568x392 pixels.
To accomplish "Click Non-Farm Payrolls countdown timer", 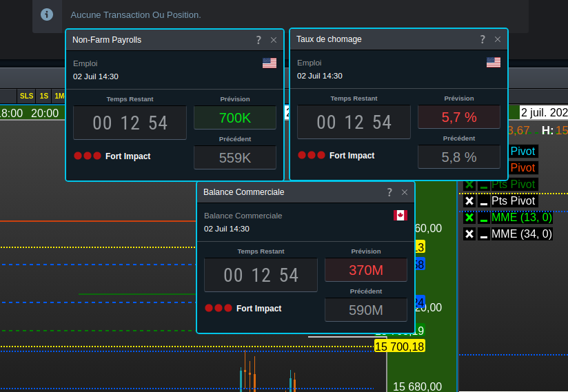I will click(x=130, y=123).
